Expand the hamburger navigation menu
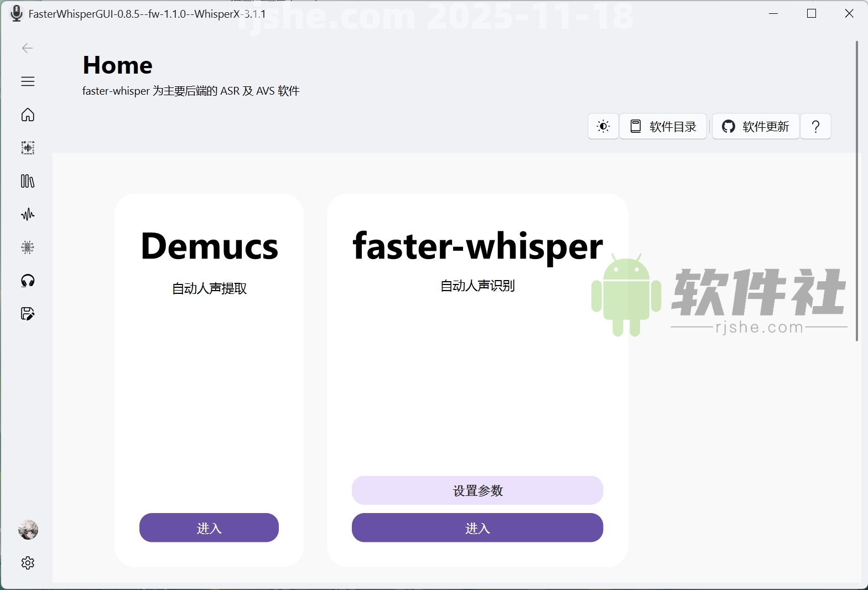The height and width of the screenshot is (590, 868). click(28, 81)
